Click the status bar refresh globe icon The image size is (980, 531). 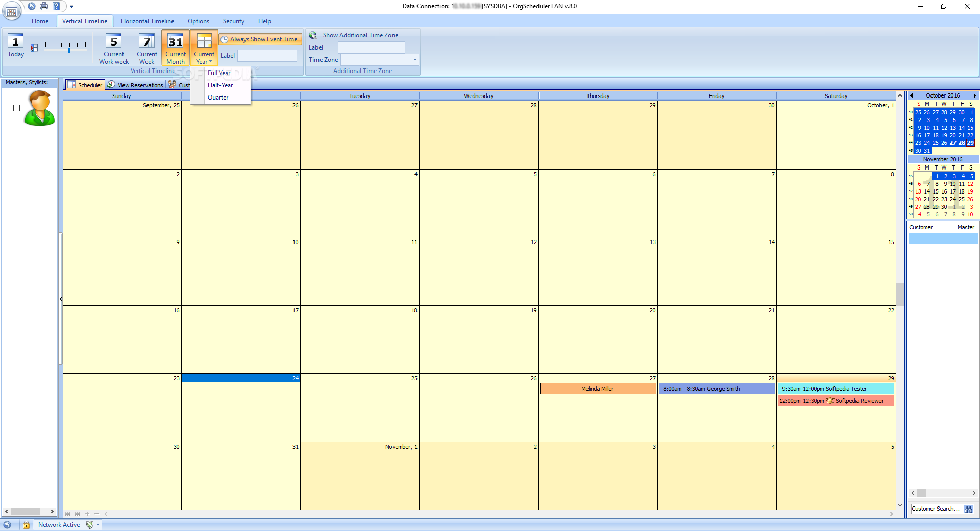pos(7,524)
